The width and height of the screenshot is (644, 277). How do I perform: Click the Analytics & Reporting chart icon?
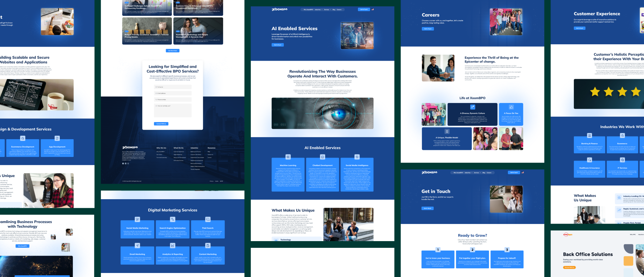coord(173,245)
